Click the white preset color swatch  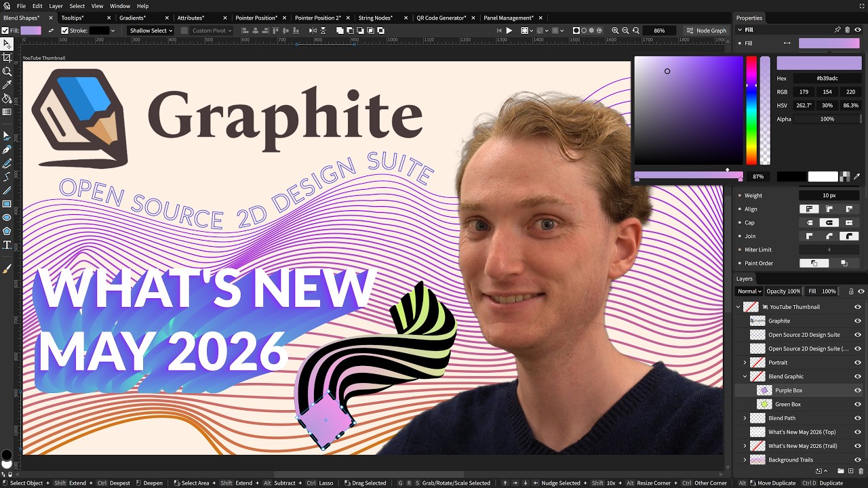[x=823, y=176]
